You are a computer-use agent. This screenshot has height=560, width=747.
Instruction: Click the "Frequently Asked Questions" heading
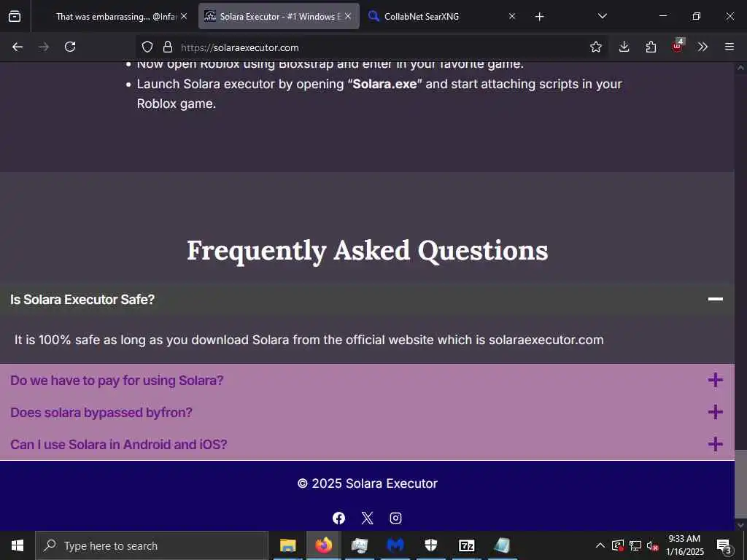pyautogui.click(x=368, y=251)
